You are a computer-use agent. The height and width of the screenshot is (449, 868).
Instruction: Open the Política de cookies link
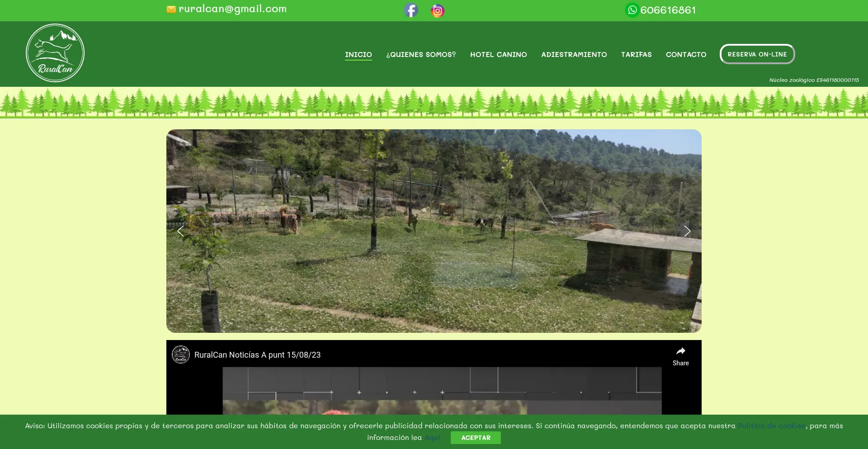(771, 425)
